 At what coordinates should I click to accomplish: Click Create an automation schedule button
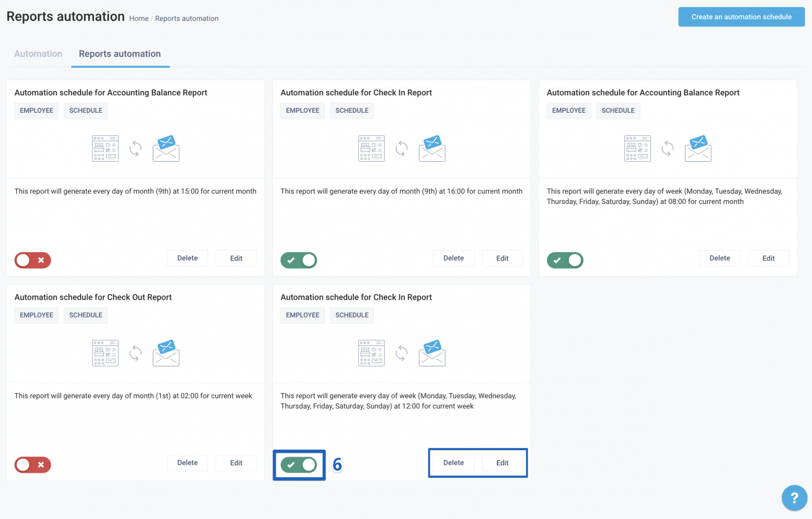741,17
